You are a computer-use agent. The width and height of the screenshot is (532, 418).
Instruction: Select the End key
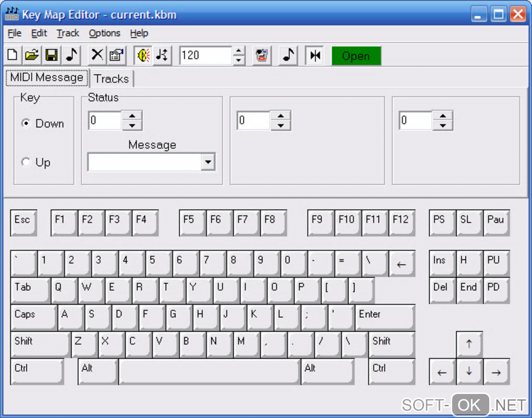pyautogui.click(x=469, y=290)
